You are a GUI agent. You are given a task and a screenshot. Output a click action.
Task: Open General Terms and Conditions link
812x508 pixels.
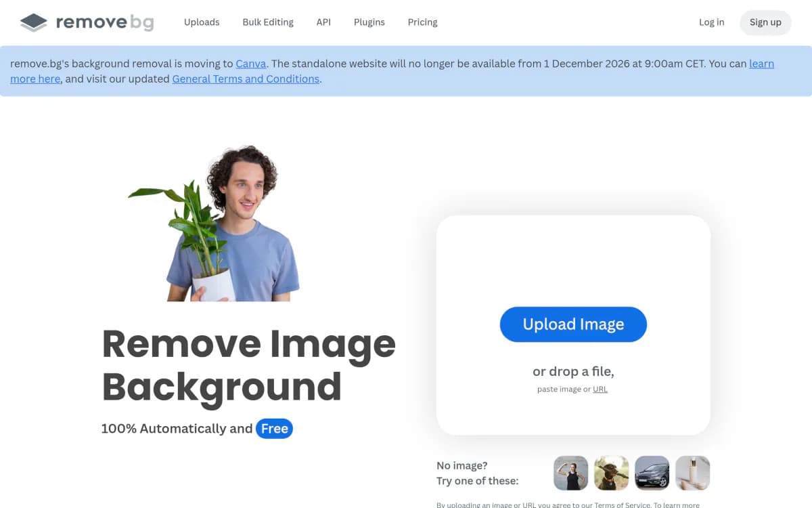[x=246, y=79]
